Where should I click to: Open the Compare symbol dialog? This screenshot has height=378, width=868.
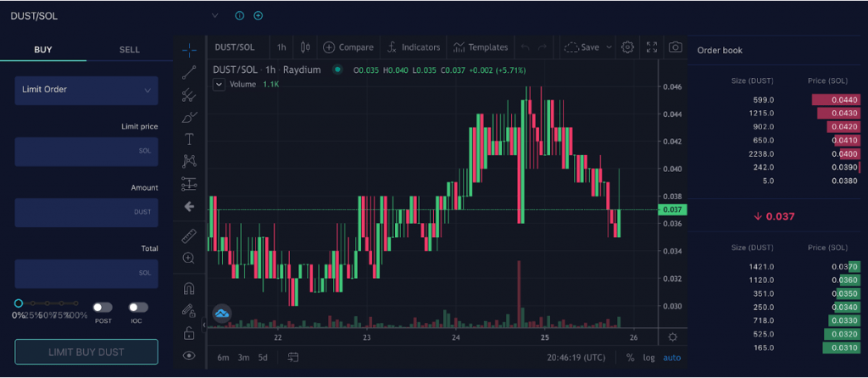[x=348, y=47]
